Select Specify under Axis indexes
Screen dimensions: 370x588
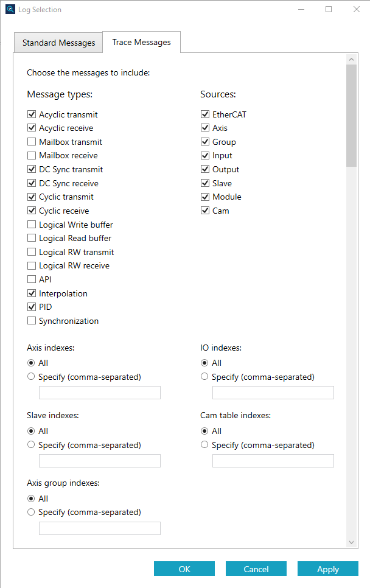(x=31, y=377)
